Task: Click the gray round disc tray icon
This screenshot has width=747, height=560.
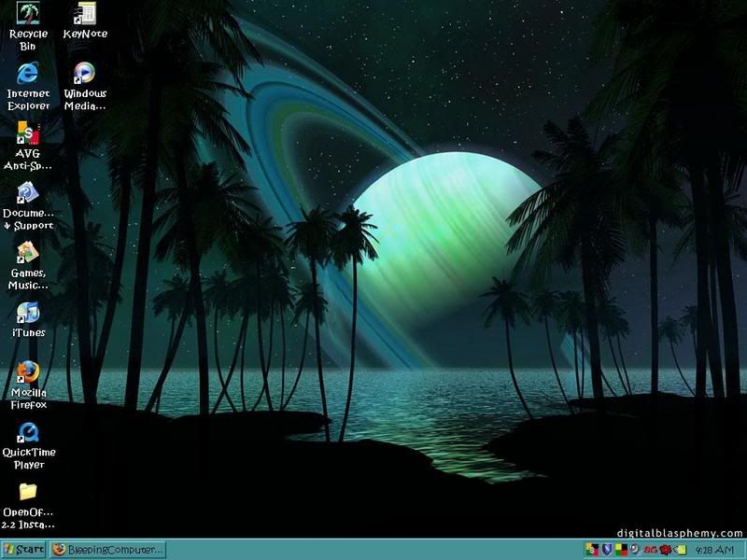Action: 635,550
